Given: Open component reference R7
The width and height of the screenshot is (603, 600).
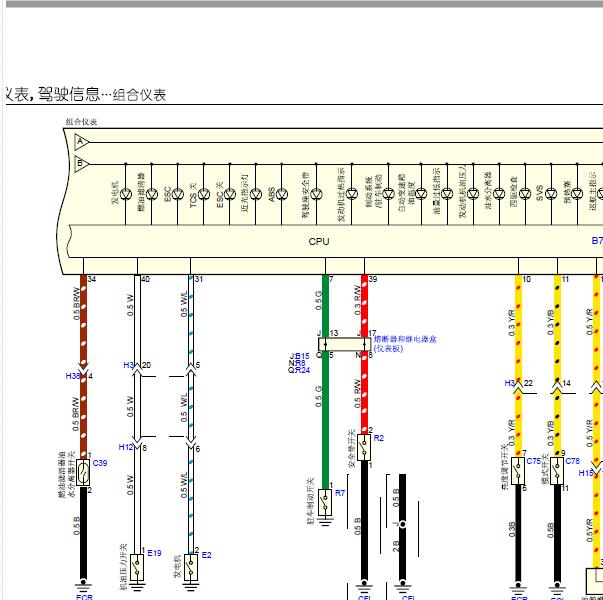Looking at the screenshot, I should 340,493.
